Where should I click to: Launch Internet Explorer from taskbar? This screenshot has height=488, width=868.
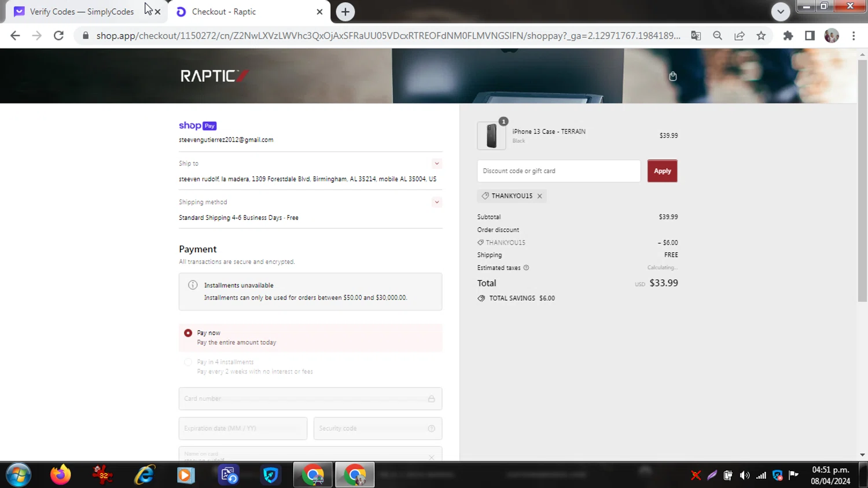tap(144, 475)
